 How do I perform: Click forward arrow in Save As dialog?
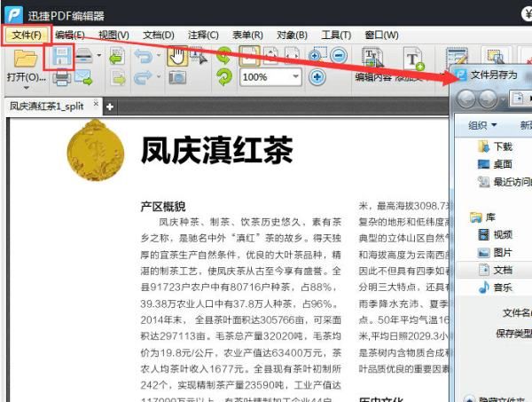click(x=488, y=99)
